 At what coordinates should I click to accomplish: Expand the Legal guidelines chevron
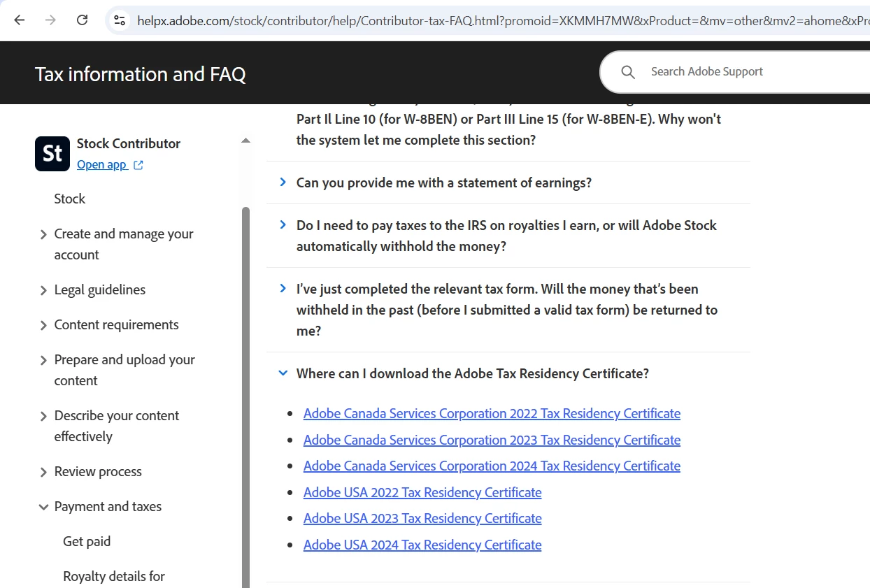coord(43,291)
